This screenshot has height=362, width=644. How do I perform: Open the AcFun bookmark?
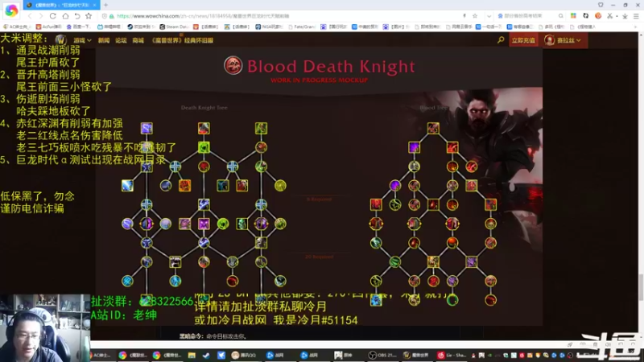tap(49, 27)
